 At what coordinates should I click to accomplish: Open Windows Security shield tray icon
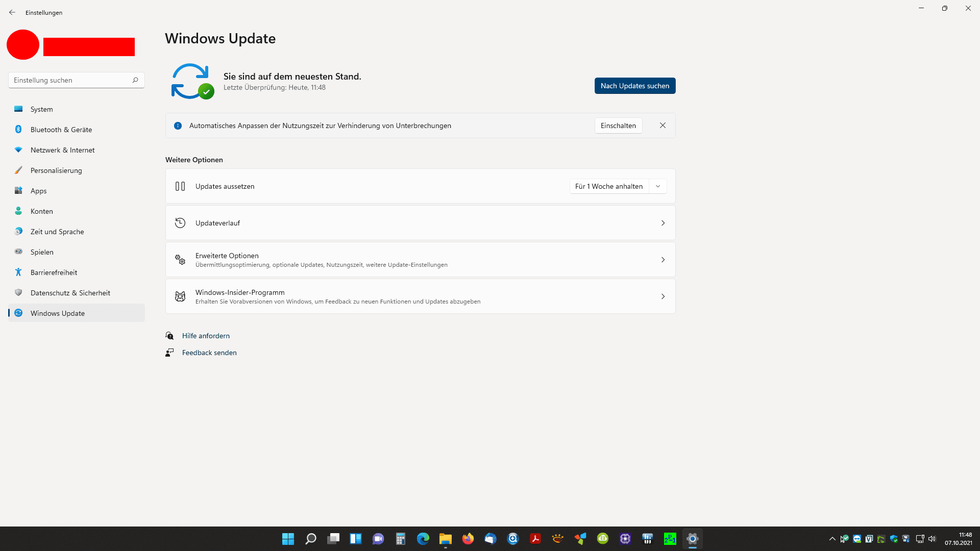pos(894,539)
